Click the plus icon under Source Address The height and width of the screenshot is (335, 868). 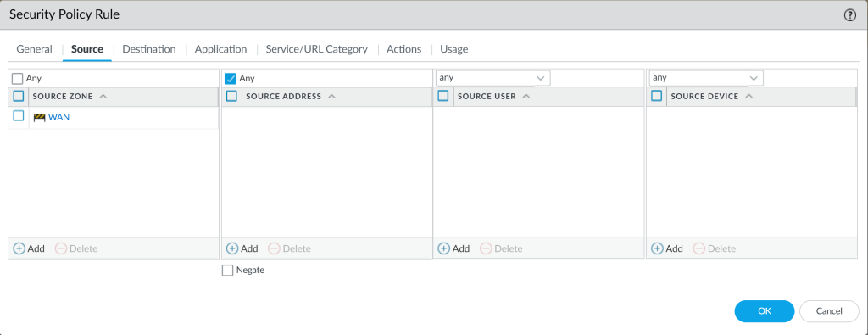[232, 248]
